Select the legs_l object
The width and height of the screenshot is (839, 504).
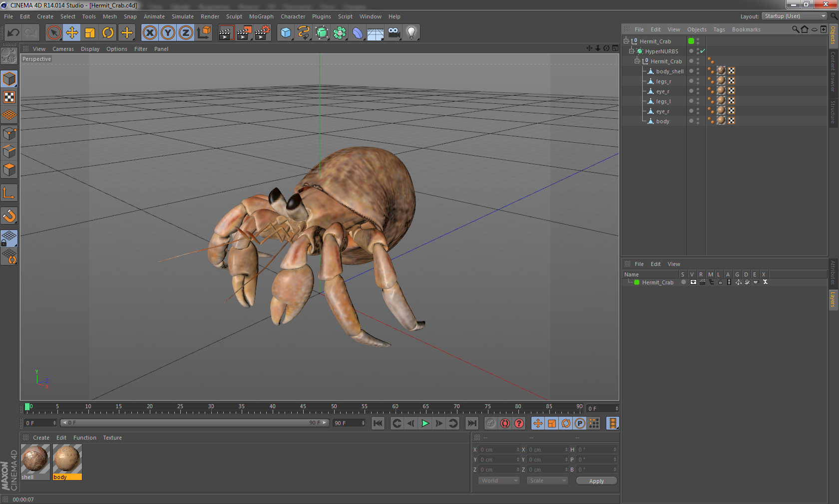coord(663,101)
